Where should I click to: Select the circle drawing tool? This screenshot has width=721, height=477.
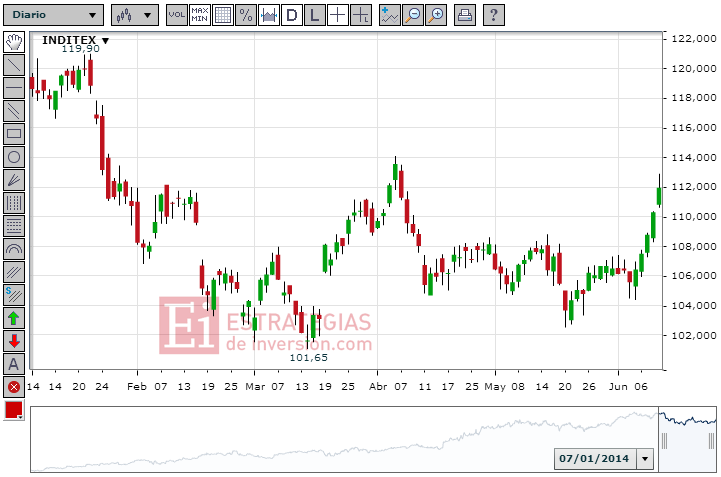[14, 157]
